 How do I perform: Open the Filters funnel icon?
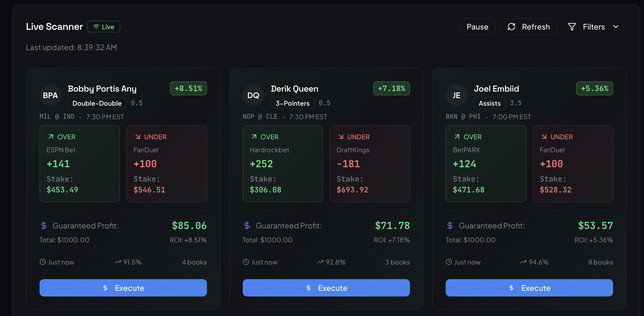pyautogui.click(x=572, y=26)
